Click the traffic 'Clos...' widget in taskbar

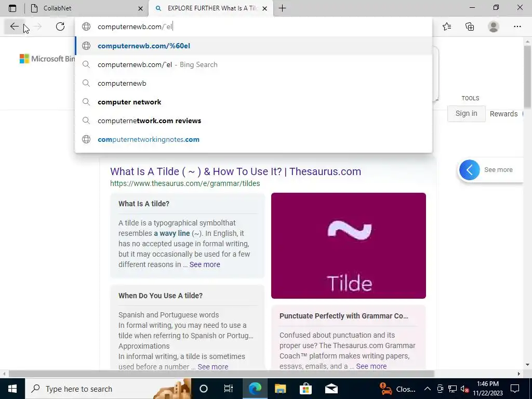397,389
